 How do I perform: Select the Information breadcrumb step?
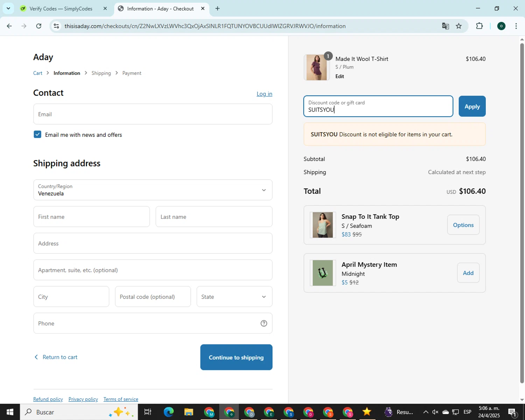pos(67,73)
